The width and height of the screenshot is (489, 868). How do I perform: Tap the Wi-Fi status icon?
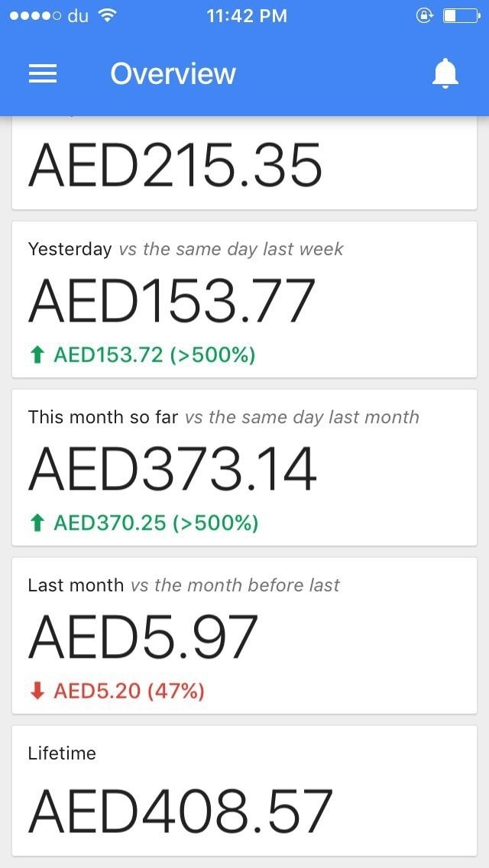[108, 15]
